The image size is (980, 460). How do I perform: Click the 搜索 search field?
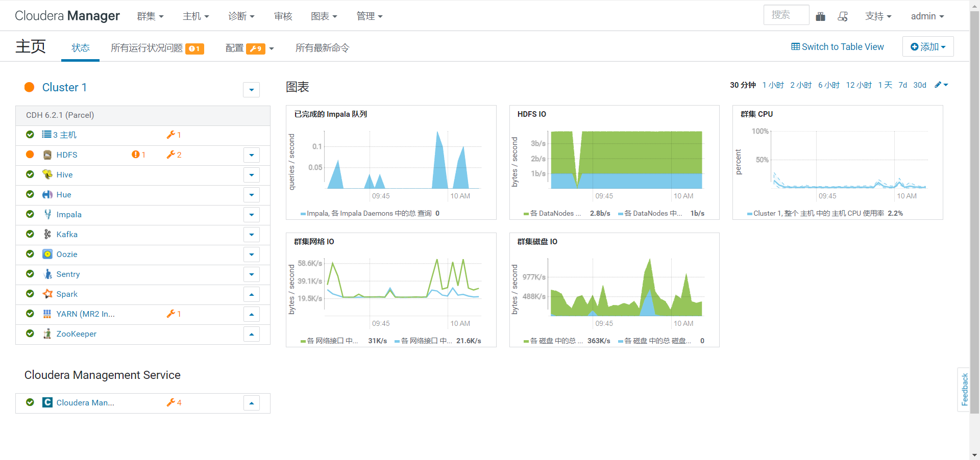pos(787,15)
